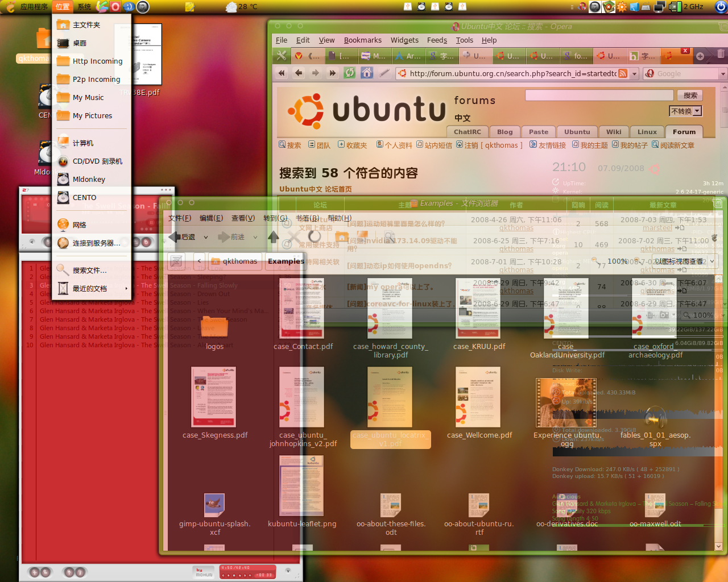Go forward a page in Opera
This screenshot has width=728, height=582.
pos(316,73)
